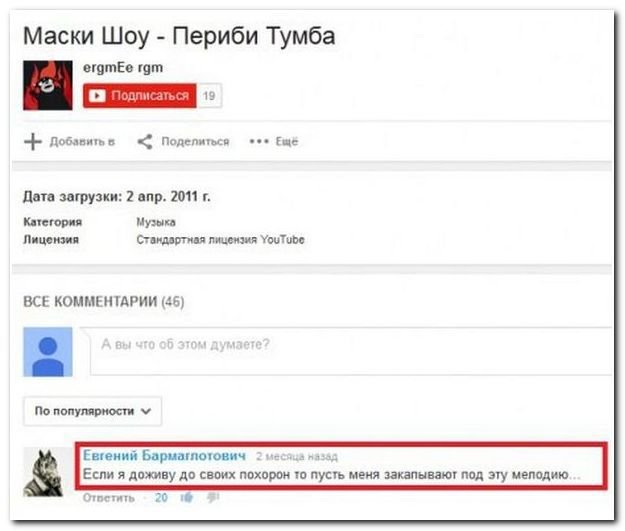Screen dimensions: 625x531
Task: Click the like count 20 on comment
Action: pyautogui.click(x=161, y=498)
